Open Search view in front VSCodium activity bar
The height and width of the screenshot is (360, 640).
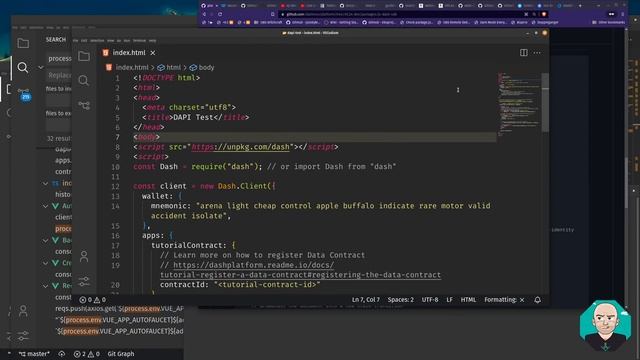[x=84, y=80]
